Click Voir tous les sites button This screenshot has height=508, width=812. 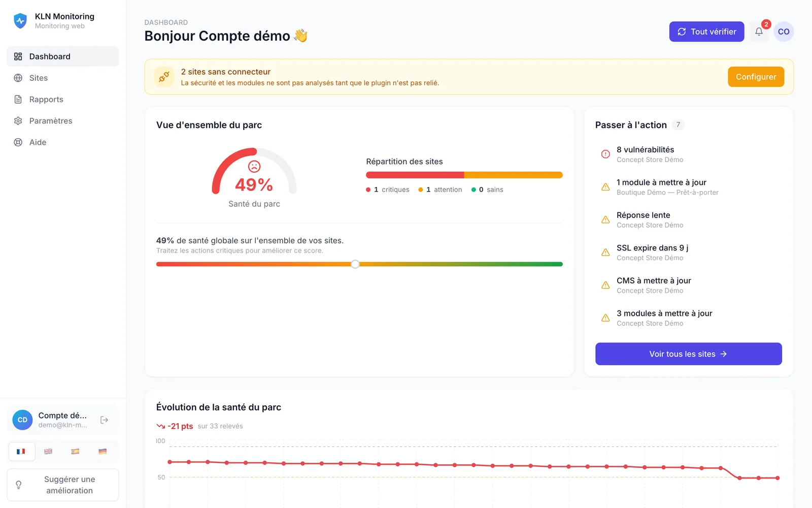coord(688,354)
